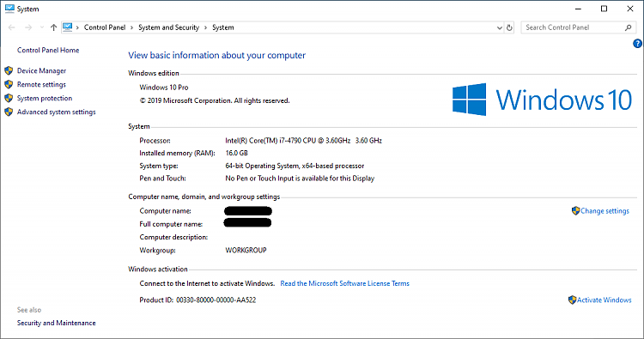Click the View basic information heading

pos(217,56)
